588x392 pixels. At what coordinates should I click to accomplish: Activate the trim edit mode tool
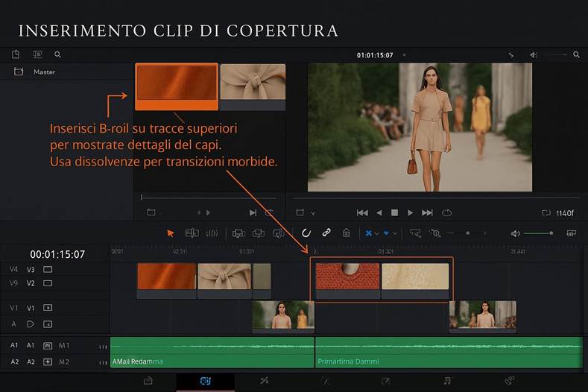[192, 233]
